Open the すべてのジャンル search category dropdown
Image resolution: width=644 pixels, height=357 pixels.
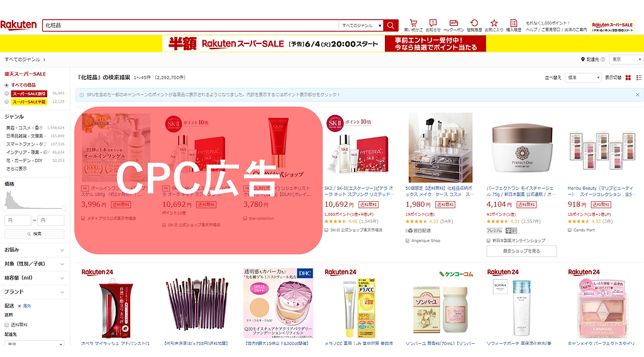[x=361, y=25]
